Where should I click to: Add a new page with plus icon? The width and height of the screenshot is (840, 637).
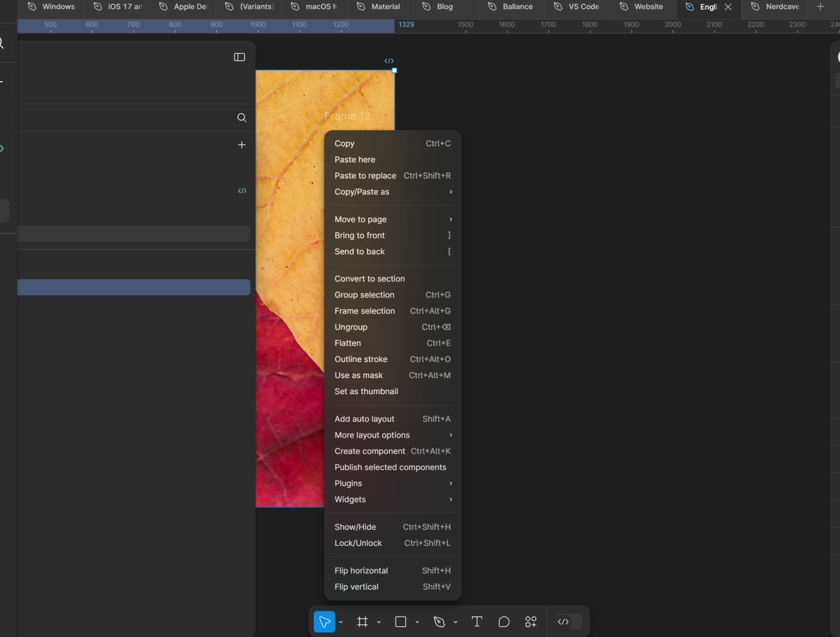tap(242, 145)
